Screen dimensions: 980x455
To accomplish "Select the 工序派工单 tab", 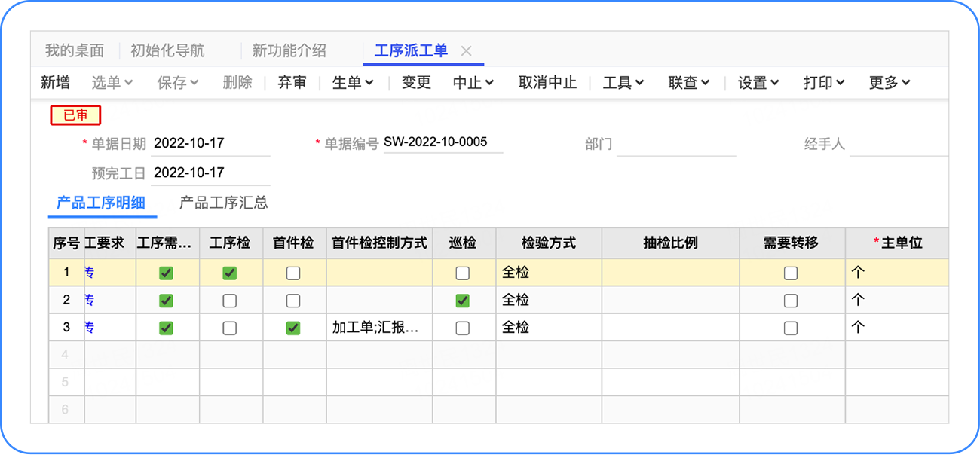I will pos(411,50).
